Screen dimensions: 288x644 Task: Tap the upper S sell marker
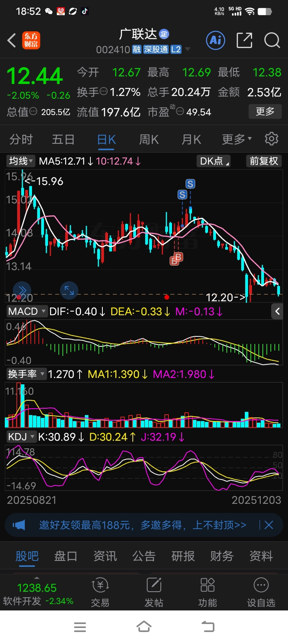[x=190, y=184]
